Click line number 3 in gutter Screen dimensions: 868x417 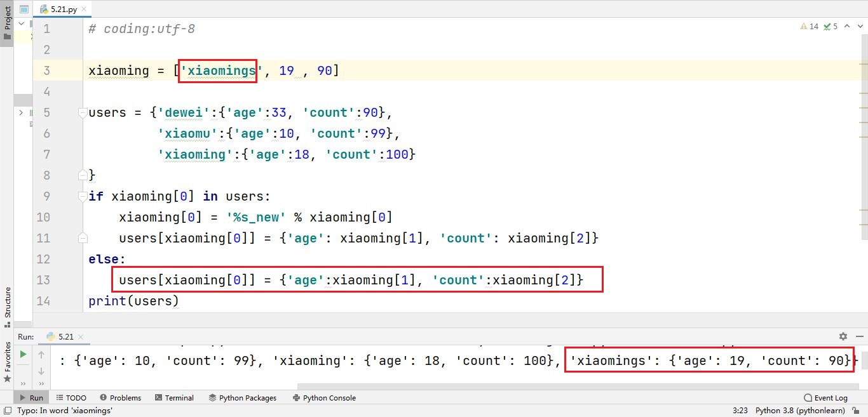tap(46, 70)
